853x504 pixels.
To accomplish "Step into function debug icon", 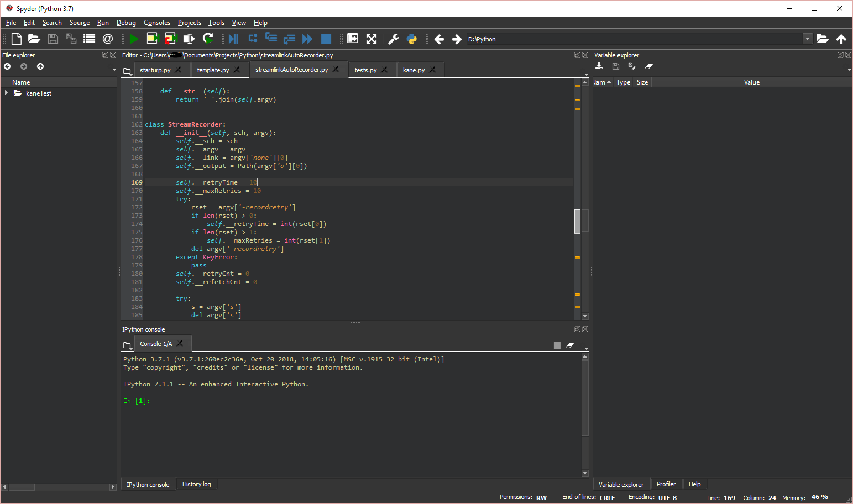I will point(271,38).
